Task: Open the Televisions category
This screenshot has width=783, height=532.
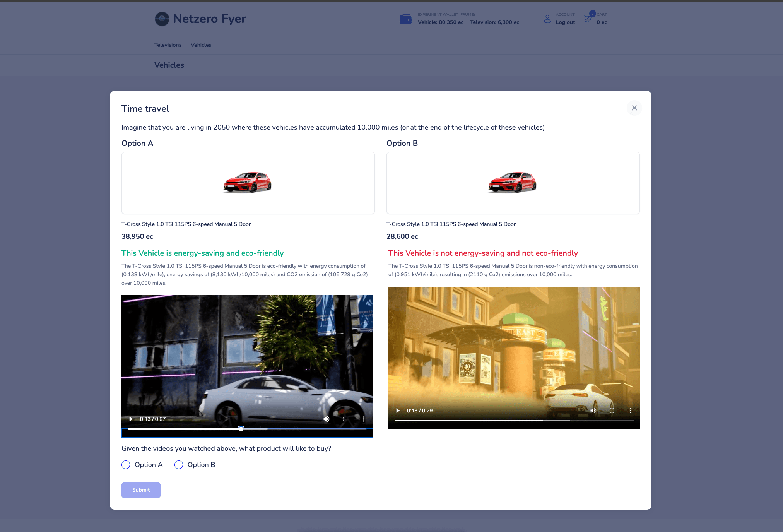Action: (168, 45)
